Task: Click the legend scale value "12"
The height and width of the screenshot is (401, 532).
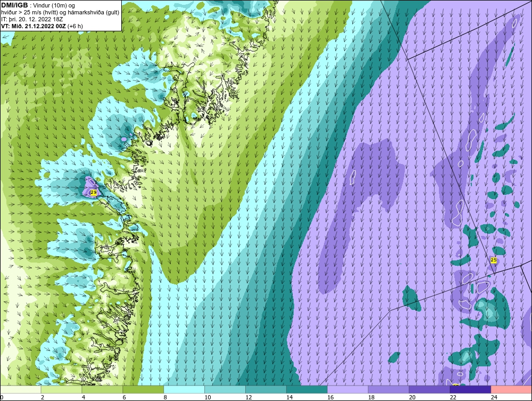Action: 248,397
